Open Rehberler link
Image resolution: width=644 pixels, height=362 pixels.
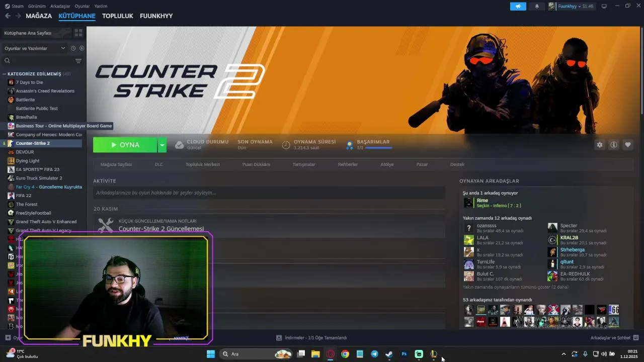click(348, 164)
